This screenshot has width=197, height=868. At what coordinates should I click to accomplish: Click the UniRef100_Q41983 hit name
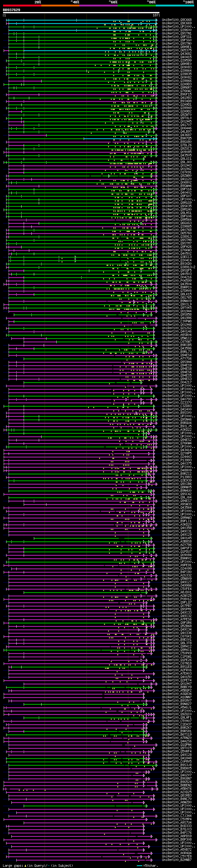coord(177,98)
